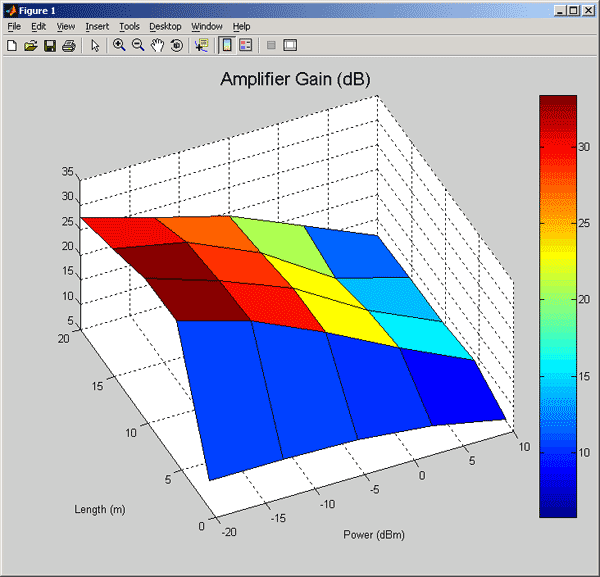
Task: Activate the Rotate 3D tool
Action: (176, 46)
